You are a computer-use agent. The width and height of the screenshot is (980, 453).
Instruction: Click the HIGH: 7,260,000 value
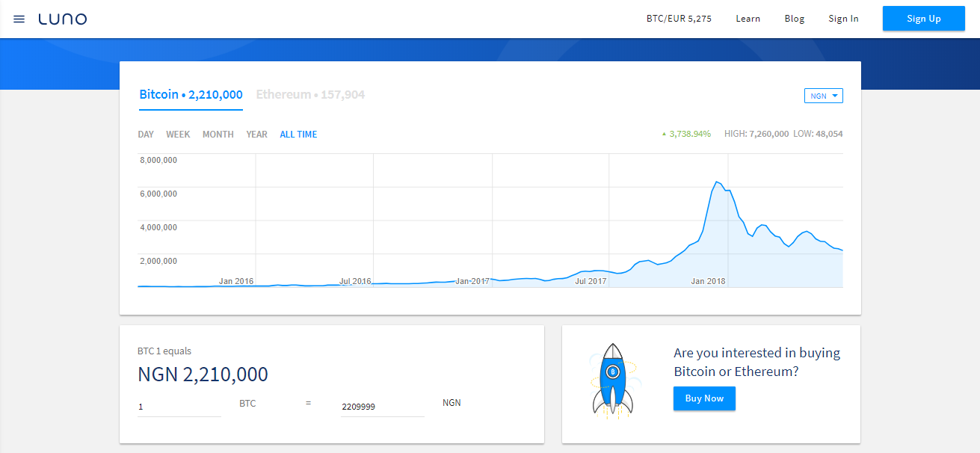click(x=756, y=135)
